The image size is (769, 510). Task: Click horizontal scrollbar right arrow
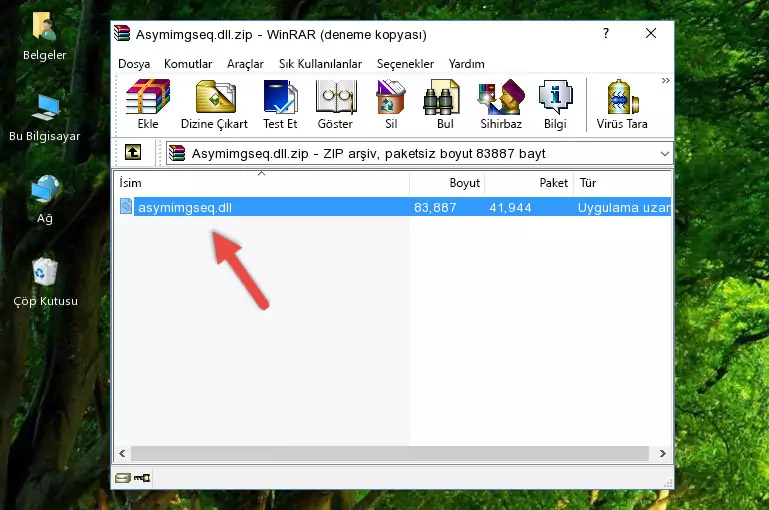click(x=662, y=454)
